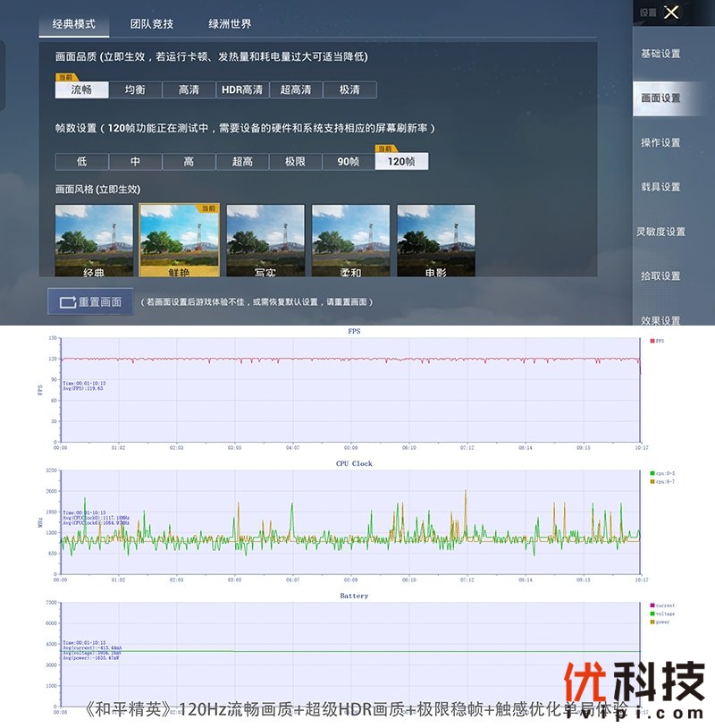Go to 载具设置 sidebar item
This screenshot has width=715, height=728.
(660, 187)
